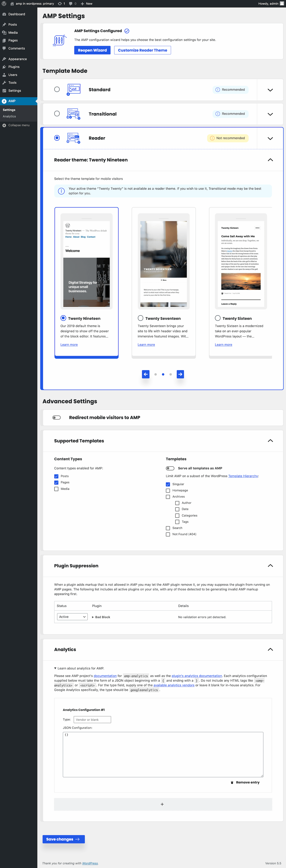Click info icon on Transitional Recommended badge
The width and height of the screenshot is (286, 868).
(x=218, y=114)
